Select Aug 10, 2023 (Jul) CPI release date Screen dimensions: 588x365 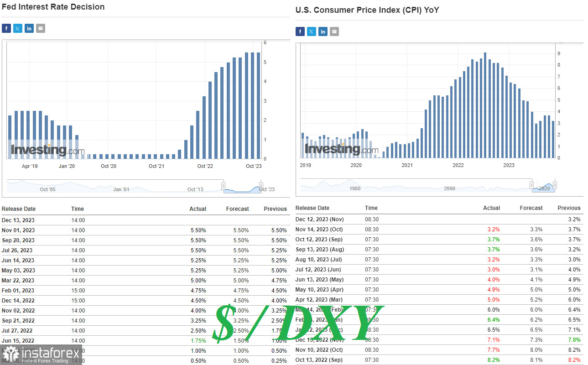(319, 260)
